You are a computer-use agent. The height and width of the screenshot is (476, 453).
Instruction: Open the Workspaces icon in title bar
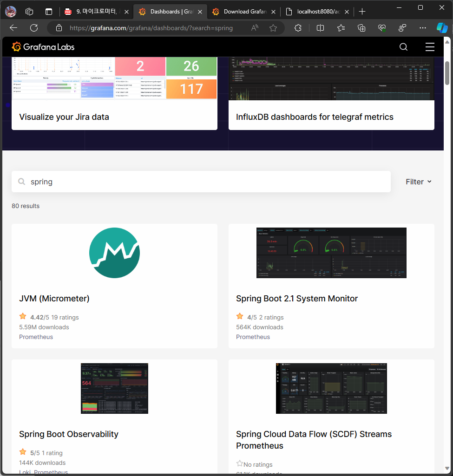[x=29, y=12]
